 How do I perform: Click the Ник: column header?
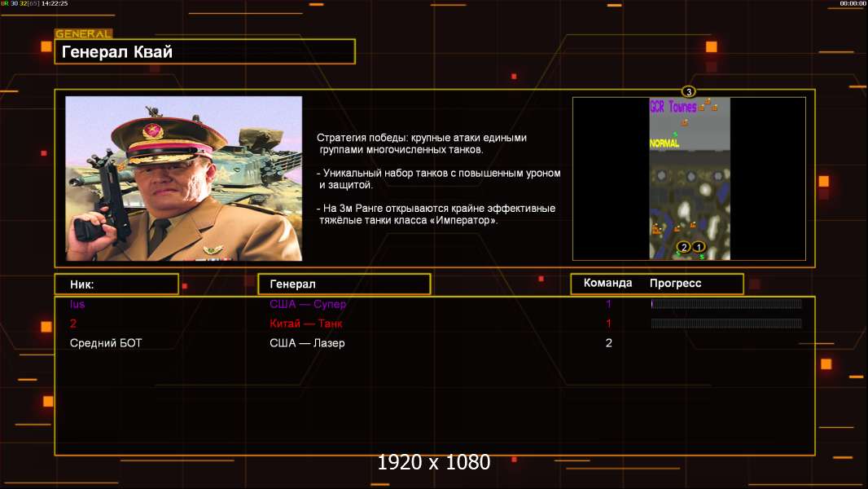click(x=116, y=284)
